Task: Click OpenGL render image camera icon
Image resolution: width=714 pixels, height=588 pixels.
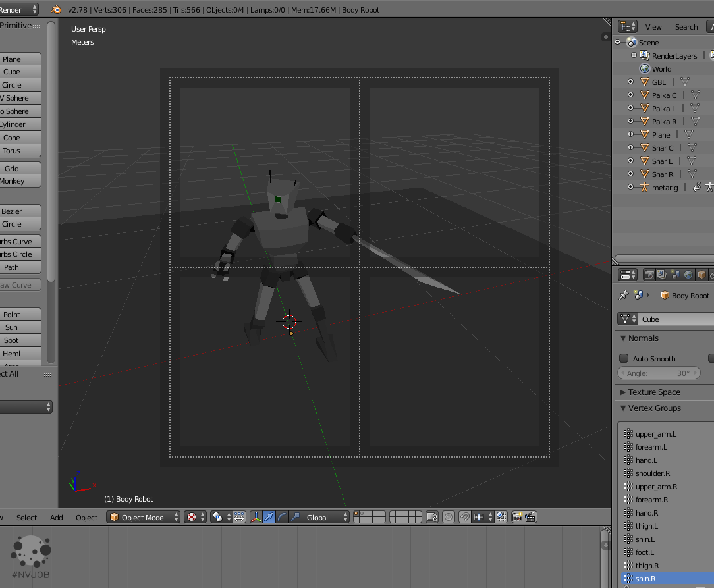Action: [517, 517]
